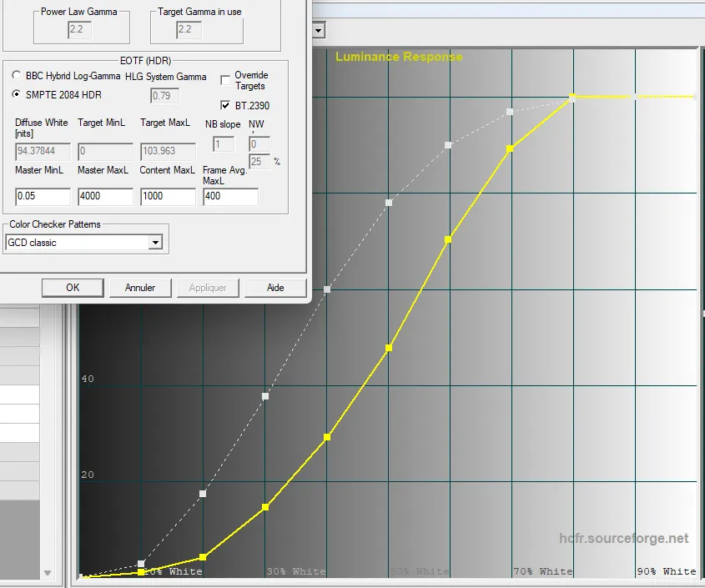
Task: Click the Frame Avg. MaxL field showing 400
Action: [230, 197]
